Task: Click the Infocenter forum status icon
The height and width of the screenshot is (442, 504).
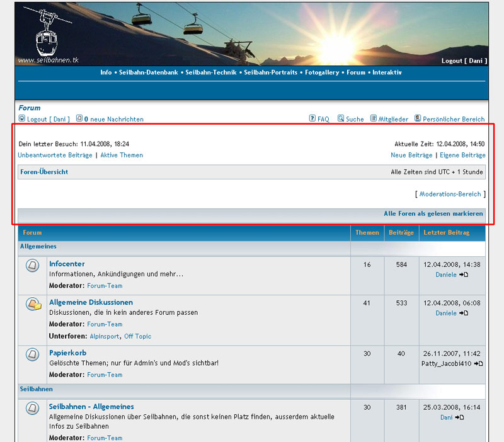Action: 32,266
